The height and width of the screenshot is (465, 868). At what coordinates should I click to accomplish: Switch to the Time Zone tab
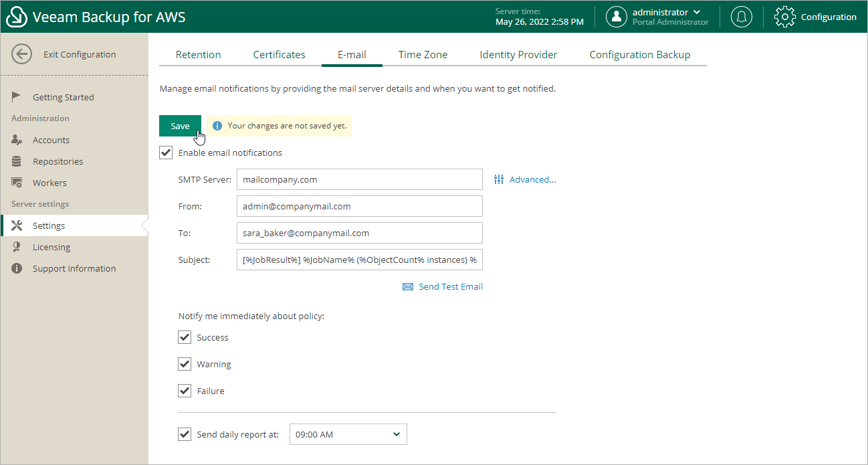click(x=423, y=55)
